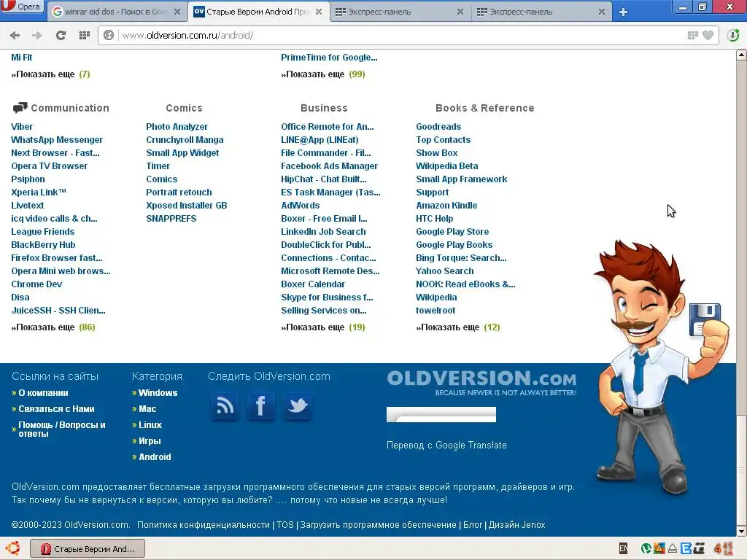Open the PrimeTime for Google link
747x560 pixels.
click(329, 58)
